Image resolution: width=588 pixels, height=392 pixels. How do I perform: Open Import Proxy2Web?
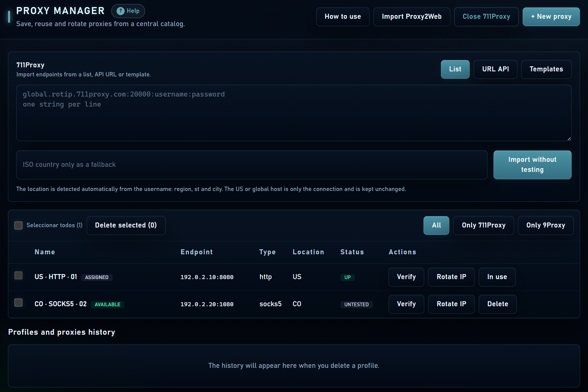(x=412, y=17)
